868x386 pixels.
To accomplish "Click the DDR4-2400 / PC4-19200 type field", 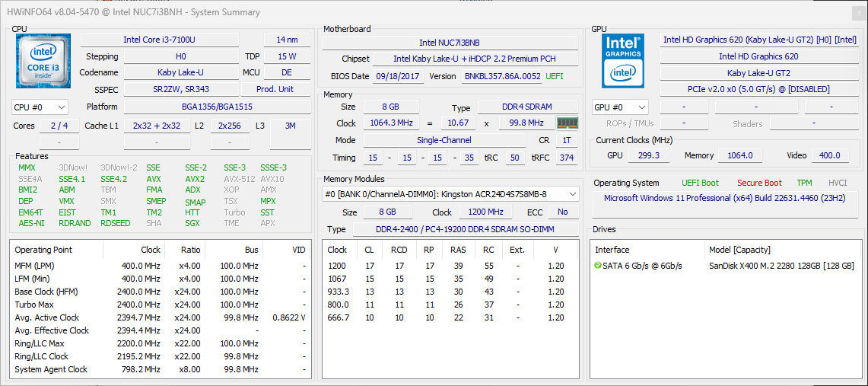I will pos(465,229).
